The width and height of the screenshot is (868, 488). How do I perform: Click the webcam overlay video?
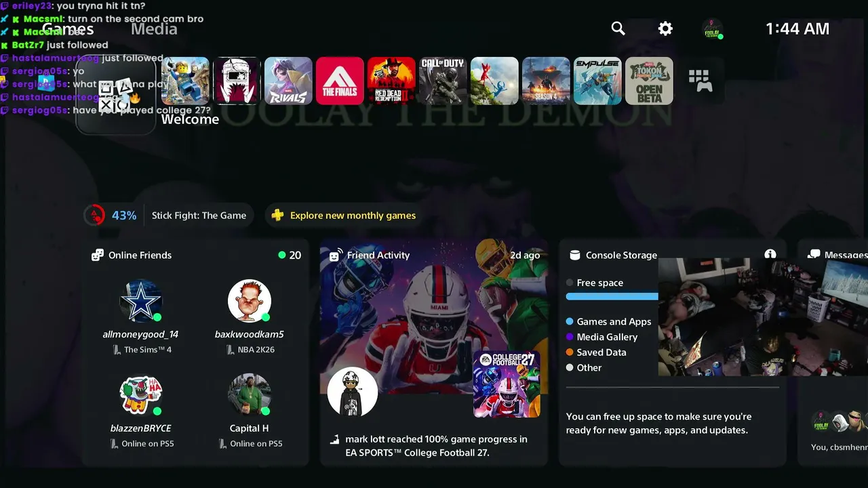point(763,317)
